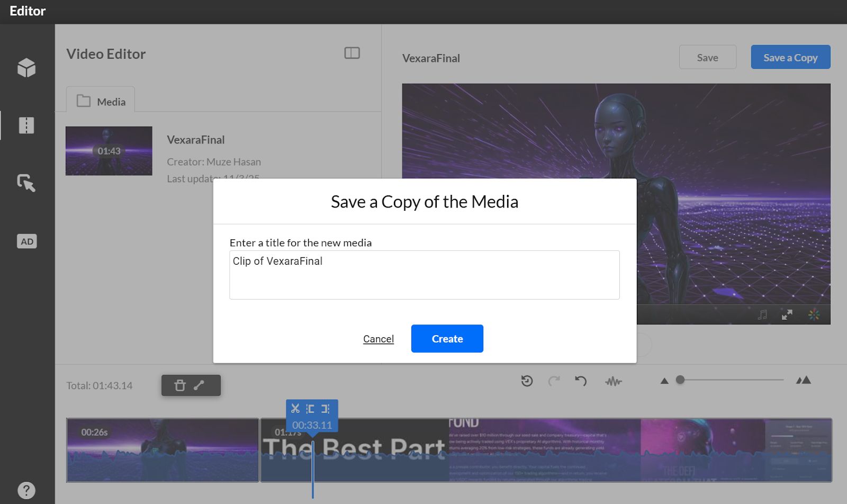This screenshot has height=504, width=847.
Task: Set out-point bracket icon on playhead
Action: pyautogui.click(x=326, y=409)
